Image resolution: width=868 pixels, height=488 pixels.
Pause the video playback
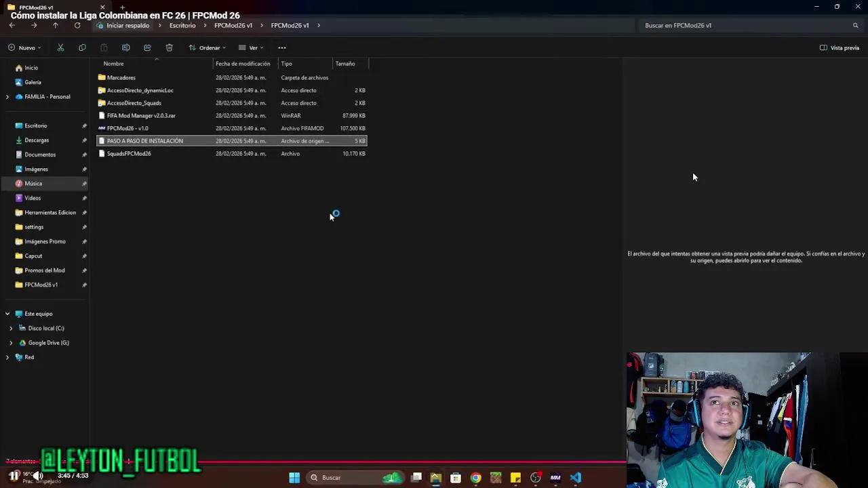14,476
